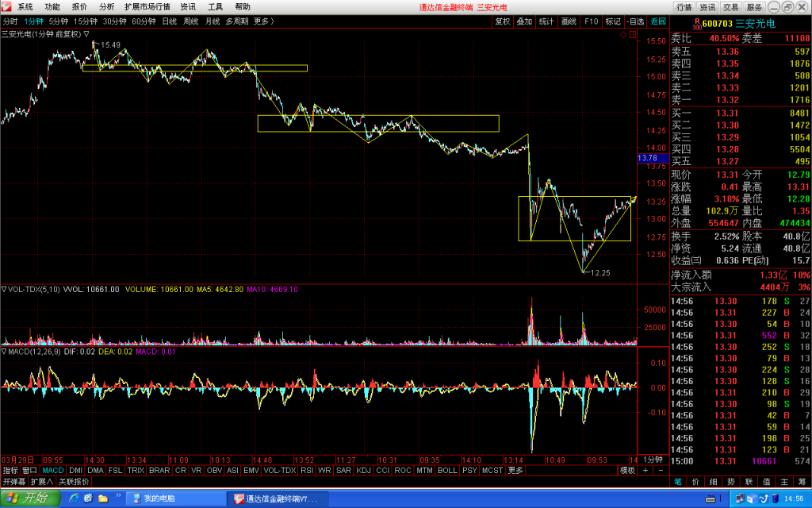
Task: Open the VOL-TDX indicator triangle menu
Action: (x=4, y=289)
